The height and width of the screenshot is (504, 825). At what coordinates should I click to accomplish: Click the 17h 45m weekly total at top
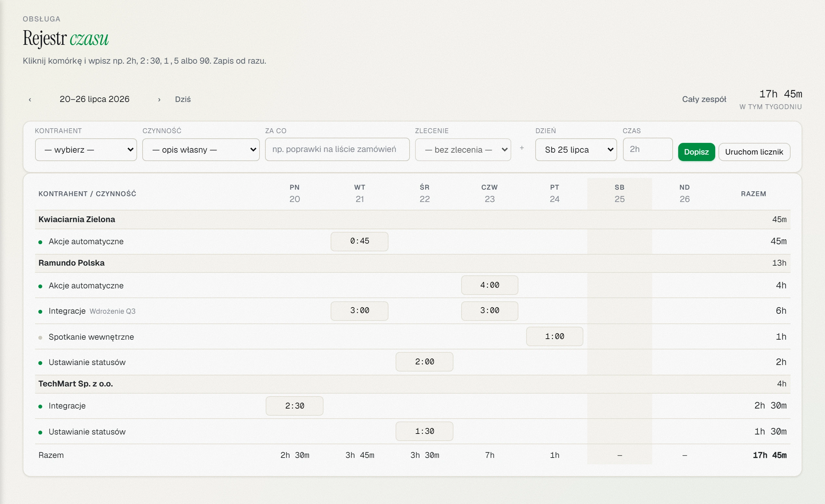781,94
